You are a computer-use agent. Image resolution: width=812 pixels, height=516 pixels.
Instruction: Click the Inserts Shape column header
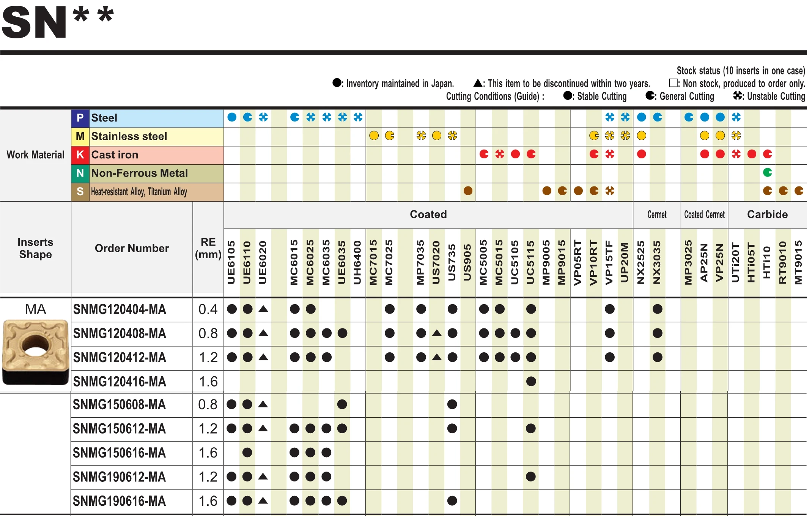[x=35, y=248]
